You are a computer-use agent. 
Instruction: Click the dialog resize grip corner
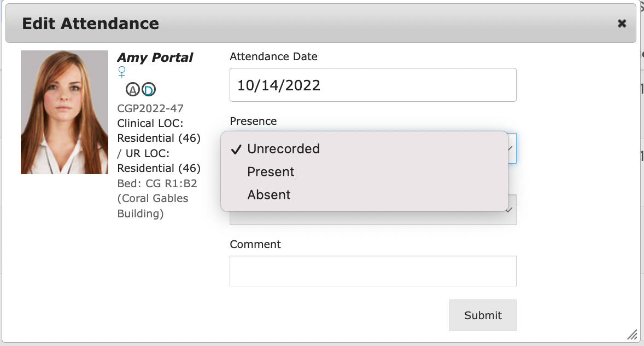pyautogui.click(x=632, y=335)
